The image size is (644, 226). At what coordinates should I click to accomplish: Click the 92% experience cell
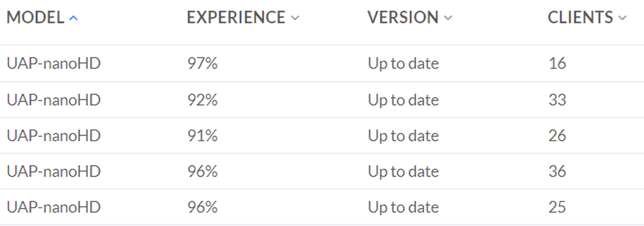pyautogui.click(x=202, y=100)
